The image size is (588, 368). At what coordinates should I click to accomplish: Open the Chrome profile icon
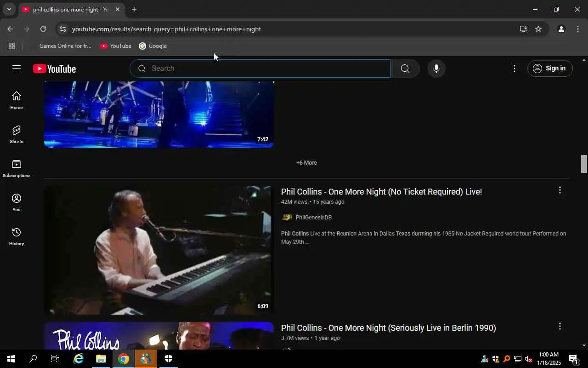(x=561, y=29)
